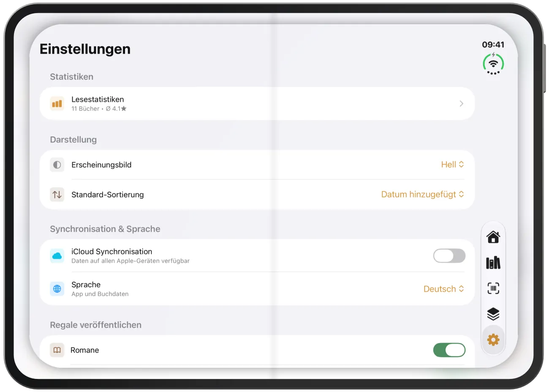
Task: Change sorting from 'Datum hinzugefügt'
Action: [x=423, y=194]
